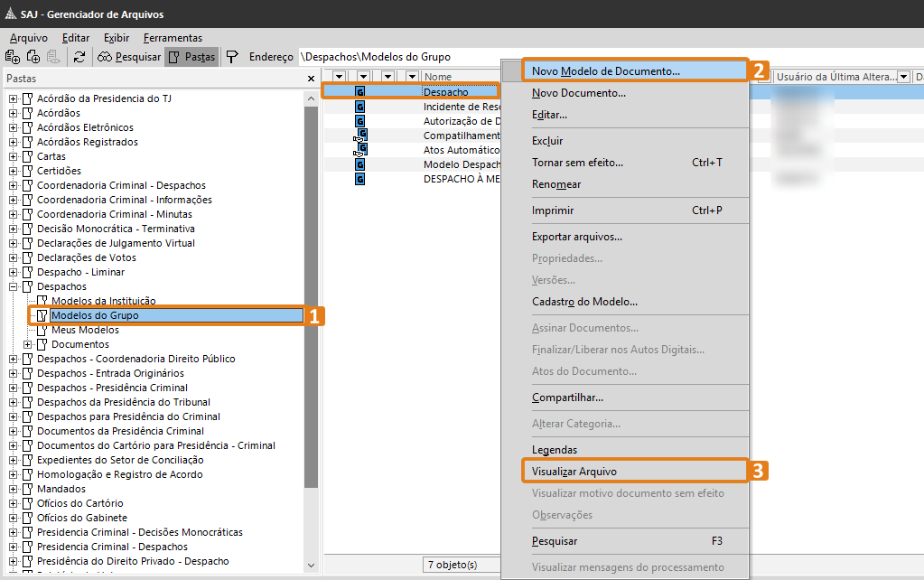Click the binoculars Pesquisar toolbar icon

[x=106, y=57]
